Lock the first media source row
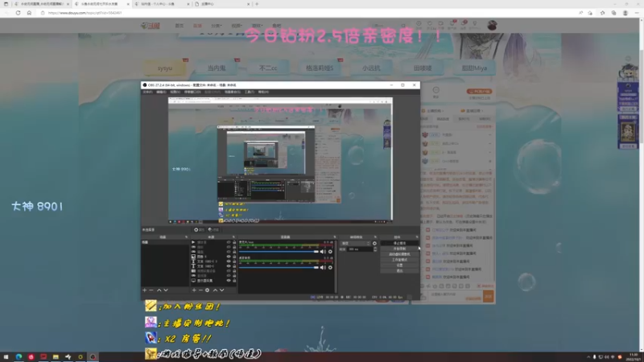644x362 pixels. (234, 242)
